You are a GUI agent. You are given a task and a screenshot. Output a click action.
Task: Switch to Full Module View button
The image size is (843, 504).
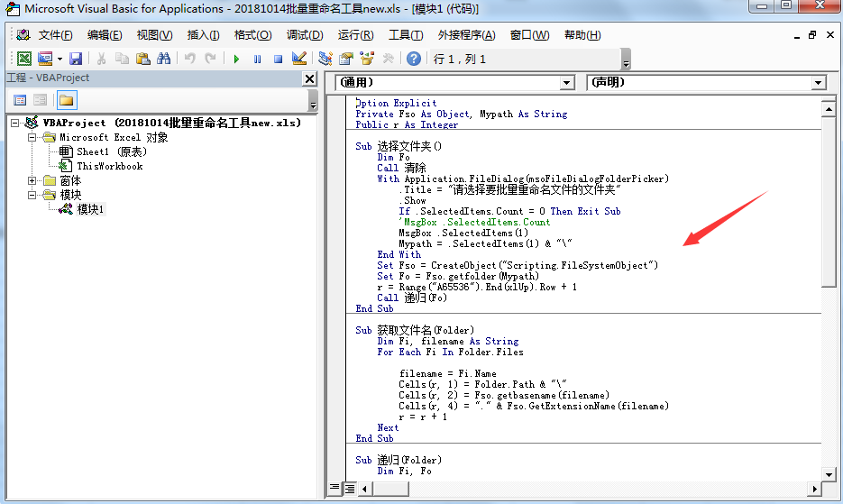[x=350, y=489]
